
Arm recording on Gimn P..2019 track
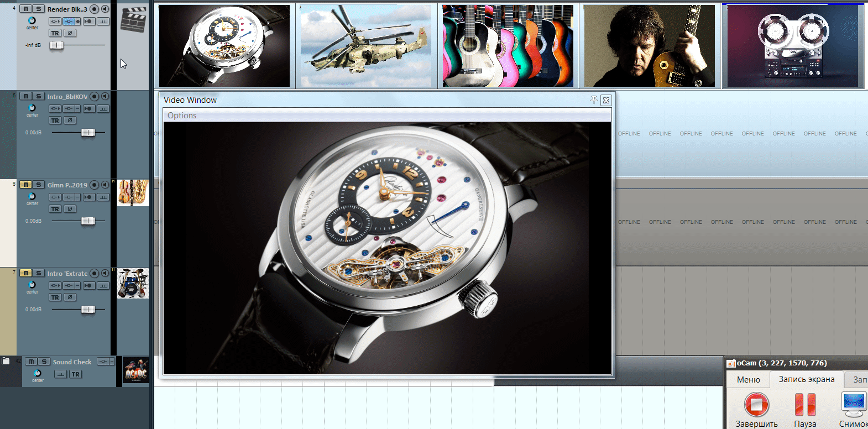[95, 185]
